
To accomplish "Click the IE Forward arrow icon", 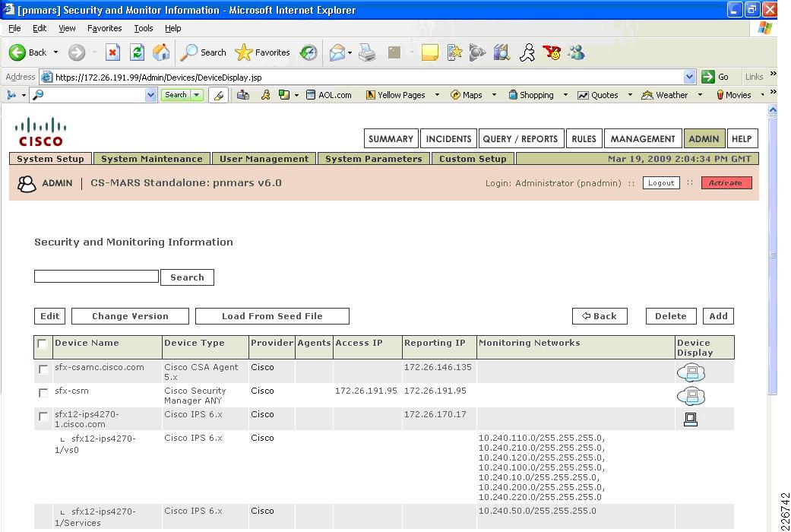I will 77,52.
